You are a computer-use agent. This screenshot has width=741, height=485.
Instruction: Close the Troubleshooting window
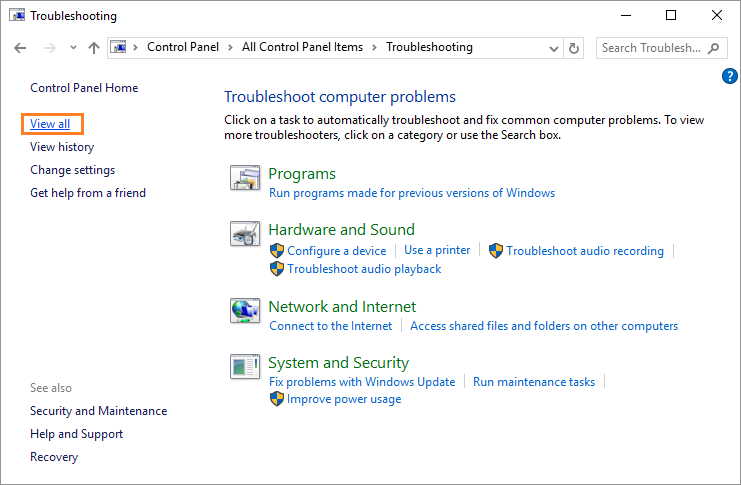[716, 16]
